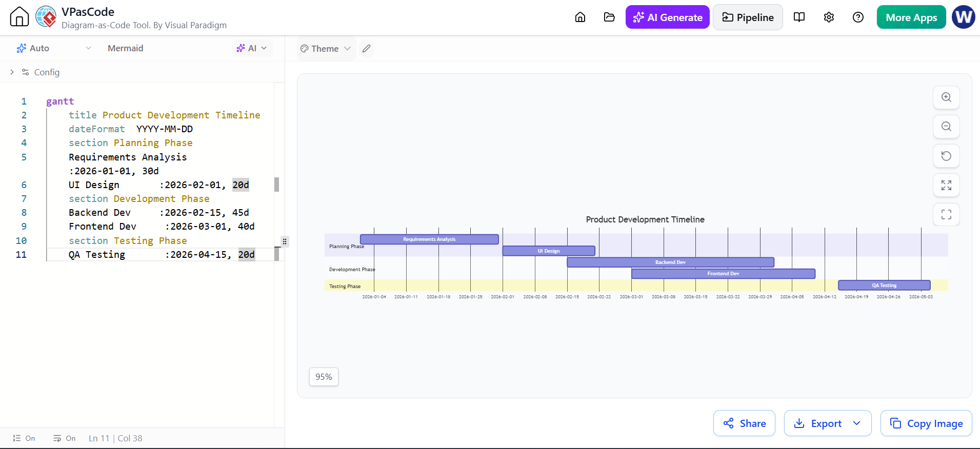Open the folder icon in header
This screenshot has width=980, height=449.
(x=609, y=17)
